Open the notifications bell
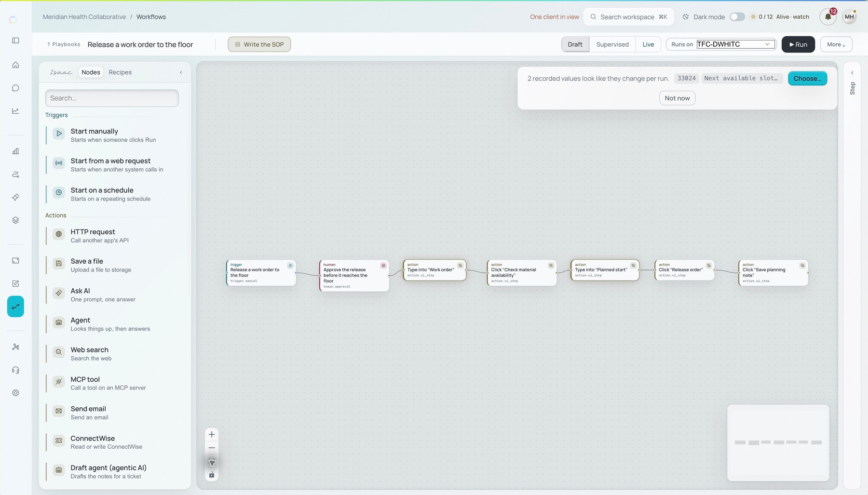 [828, 17]
